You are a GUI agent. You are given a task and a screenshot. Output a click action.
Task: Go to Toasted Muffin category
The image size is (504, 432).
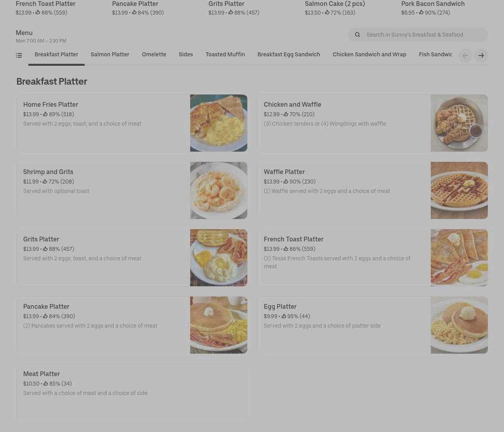(x=225, y=55)
